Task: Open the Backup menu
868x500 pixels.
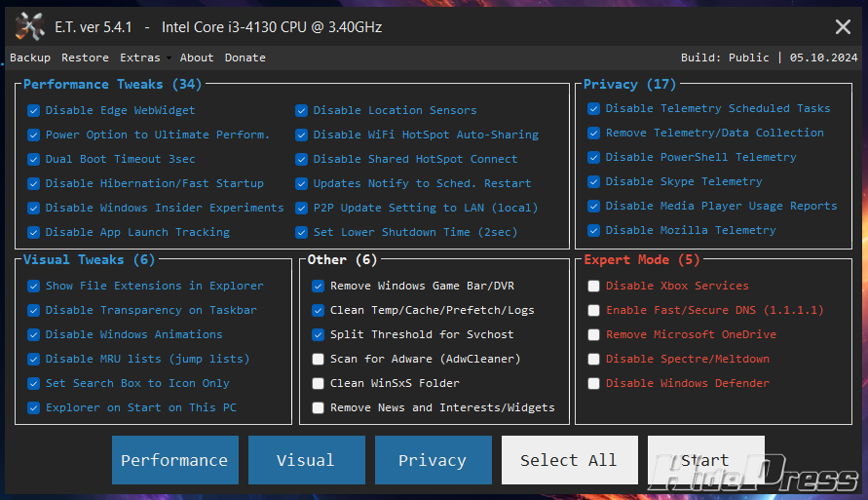Action: coord(30,58)
